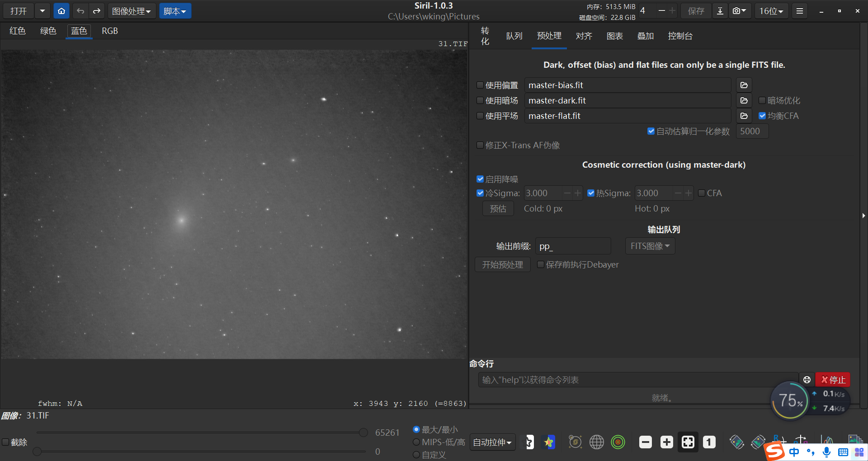The width and height of the screenshot is (868, 461).
Task: Rotate image clockwise icon
Action: pyautogui.click(x=758, y=442)
